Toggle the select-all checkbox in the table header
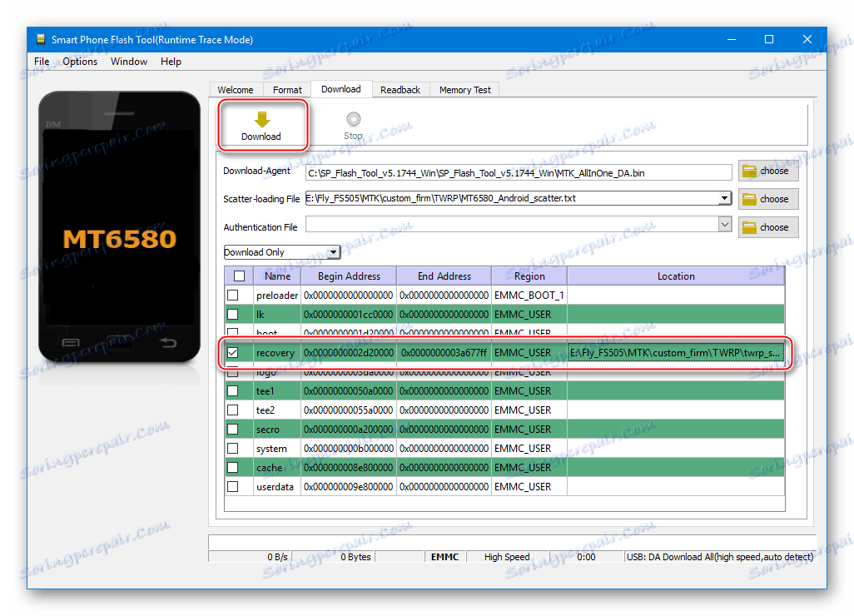This screenshot has width=854, height=616. pos(239,276)
